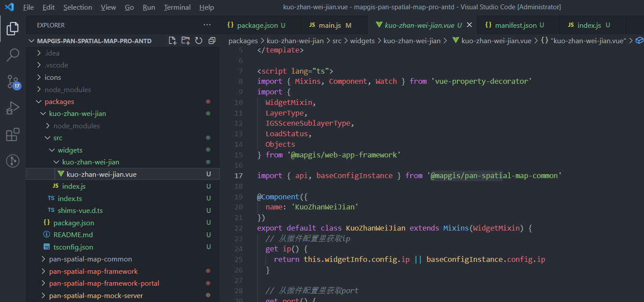Open Explorer more actions ellipsis menu
Screen dimensions: 644x302
tap(207, 25)
